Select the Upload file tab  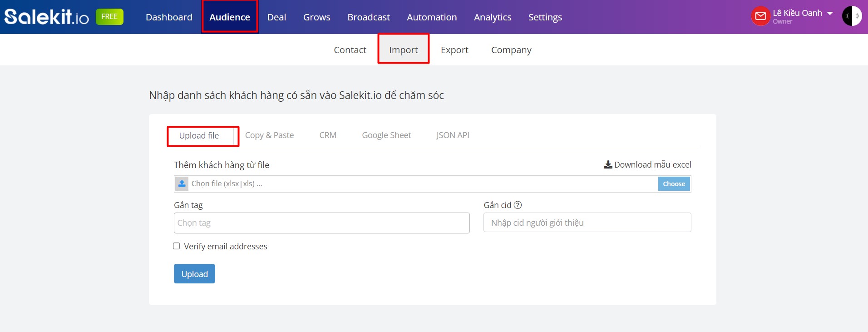click(x=199, y=136)
